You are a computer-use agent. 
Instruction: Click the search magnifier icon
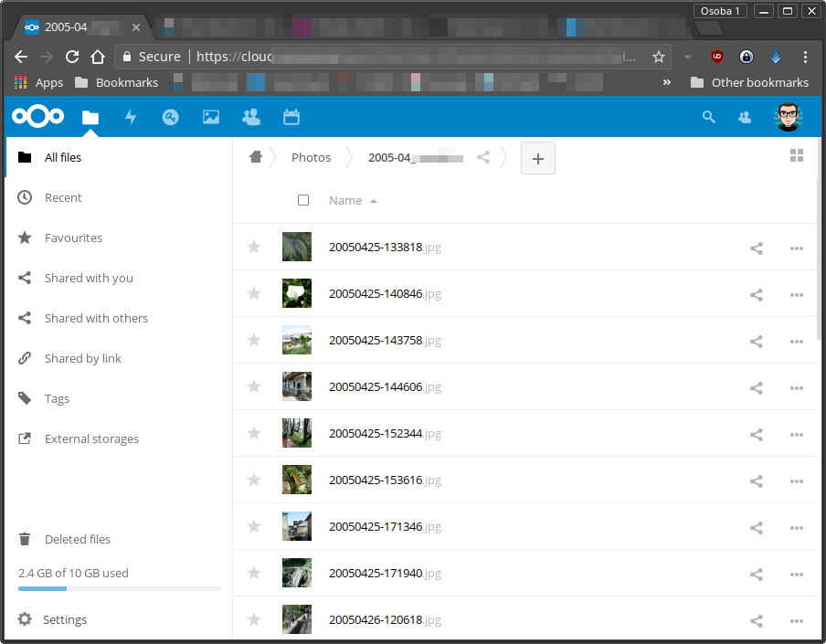point(708,117)
